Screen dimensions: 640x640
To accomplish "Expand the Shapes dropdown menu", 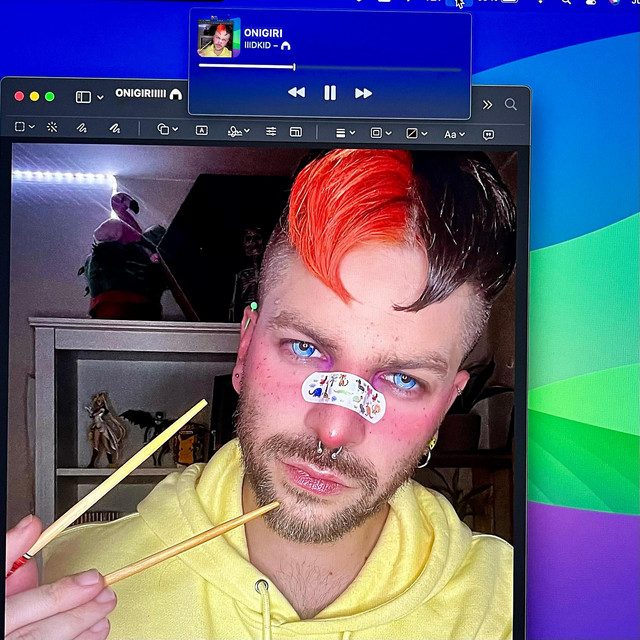I will click(x=168, y=130).
